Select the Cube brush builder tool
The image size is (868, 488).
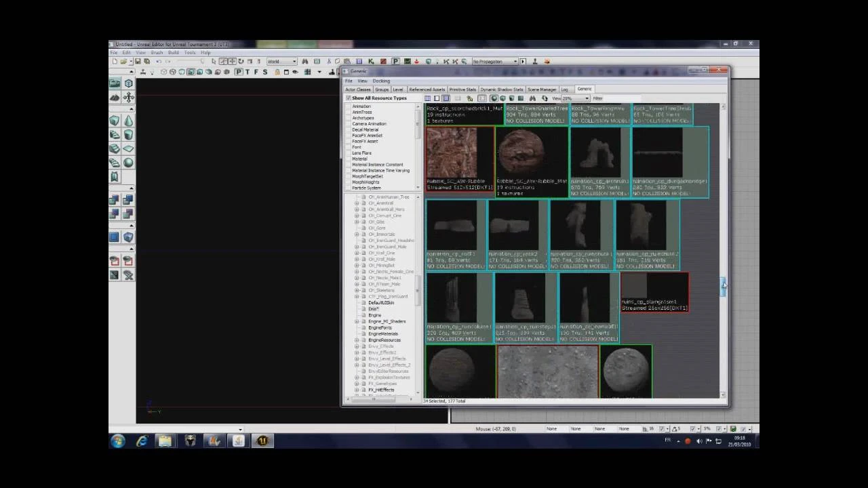(114, 121)
